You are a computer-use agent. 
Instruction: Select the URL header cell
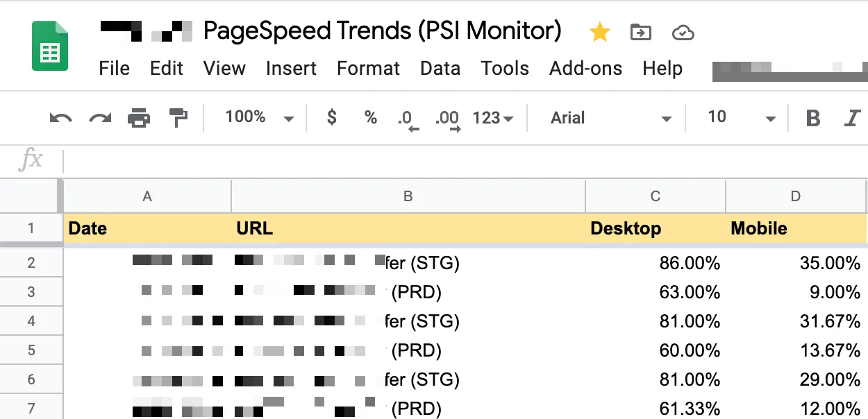point(408,228)
